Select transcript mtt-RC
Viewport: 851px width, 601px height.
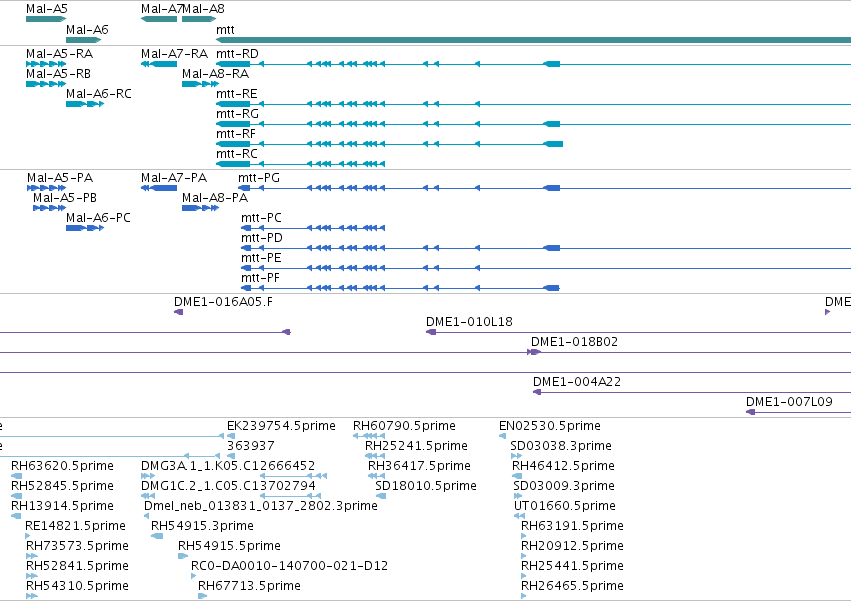pos(301,164)
